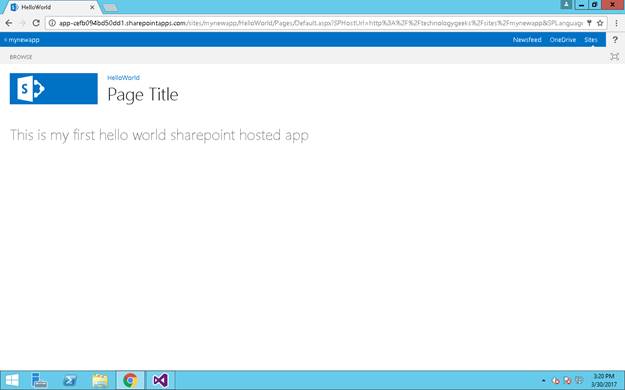Screen dimensions: 625x390
Task: Click the SharePoint logo image
Action: [54, 89]
